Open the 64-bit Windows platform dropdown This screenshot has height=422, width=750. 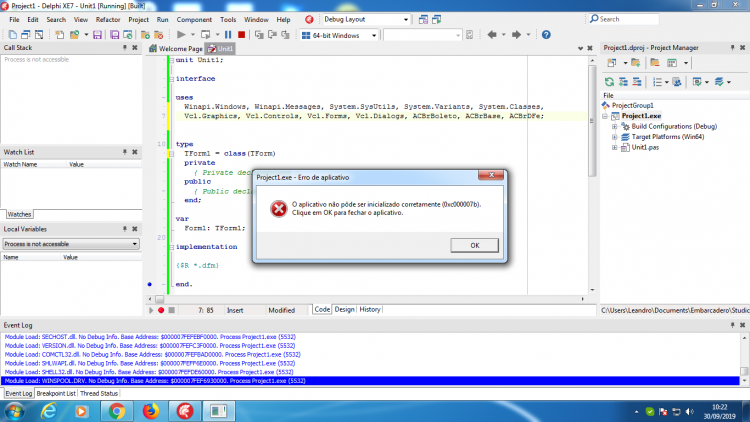[340, 35]
